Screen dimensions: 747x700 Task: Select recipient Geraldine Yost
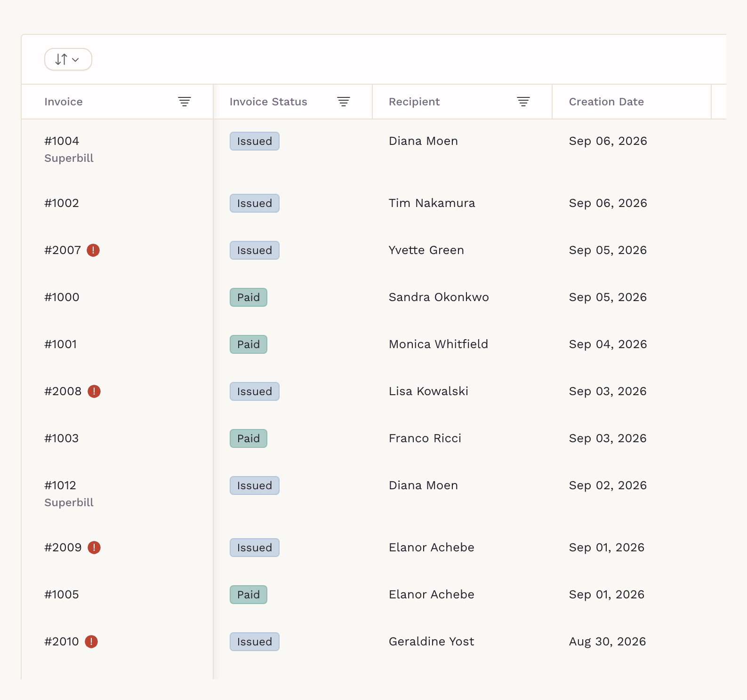(x=431, y=642)
